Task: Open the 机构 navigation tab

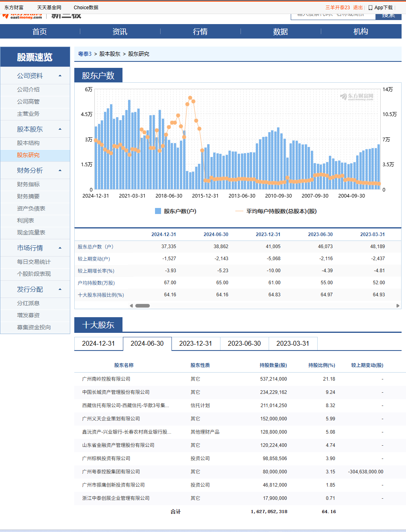Action: click(x=361, y=32)
